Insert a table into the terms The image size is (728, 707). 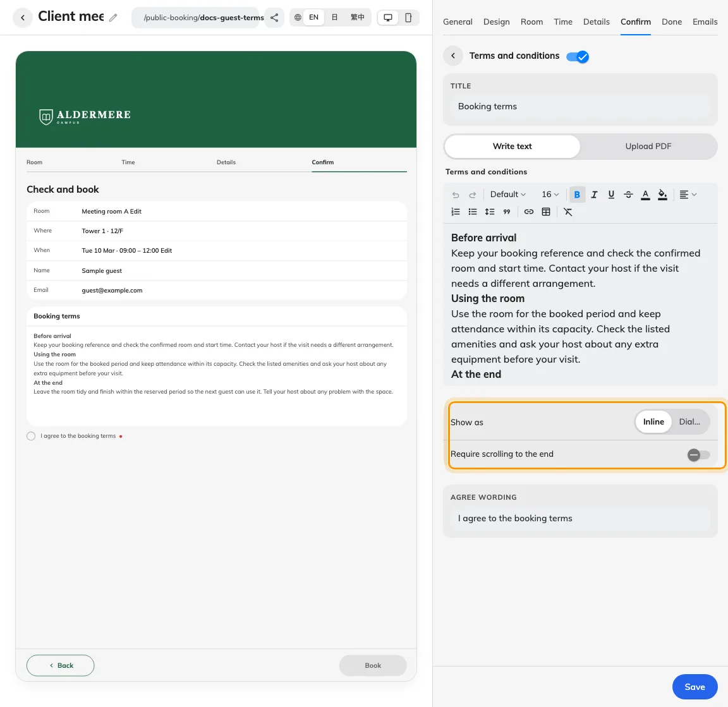(x=546, y=212)
